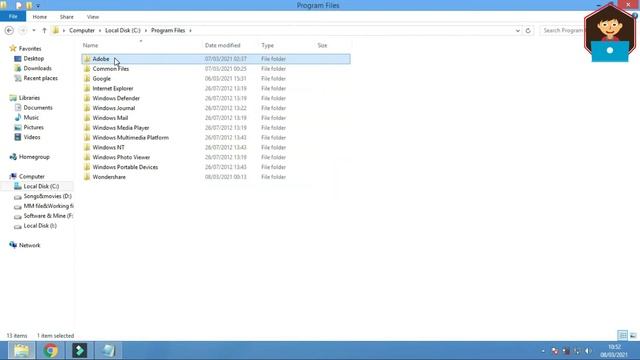
Task: Select the Favorites heading in sidebar
Action: 30,49
